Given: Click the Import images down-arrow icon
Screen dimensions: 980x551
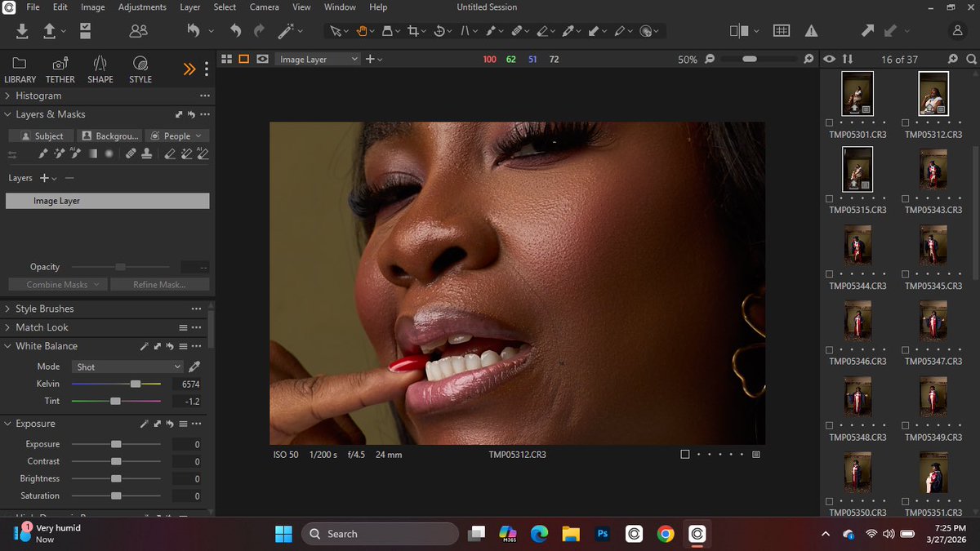Looking at the screenshot, I should pos(22,31).
